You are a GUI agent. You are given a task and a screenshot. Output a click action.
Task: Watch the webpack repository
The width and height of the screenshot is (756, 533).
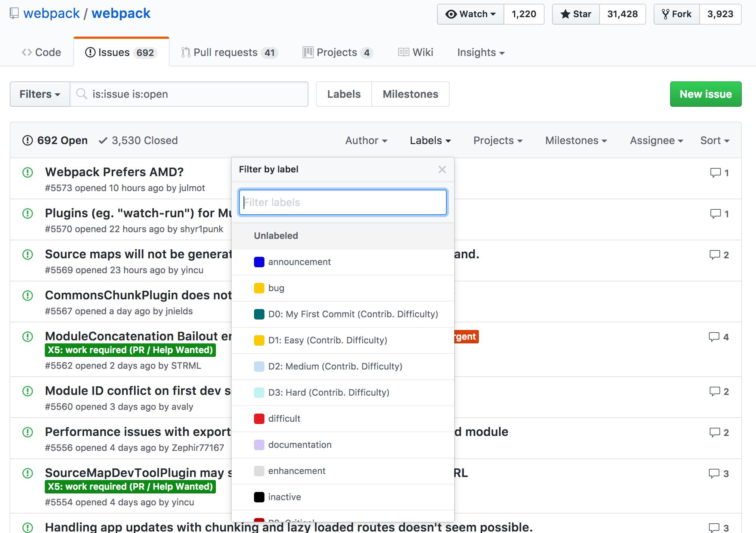pos(471,14)
